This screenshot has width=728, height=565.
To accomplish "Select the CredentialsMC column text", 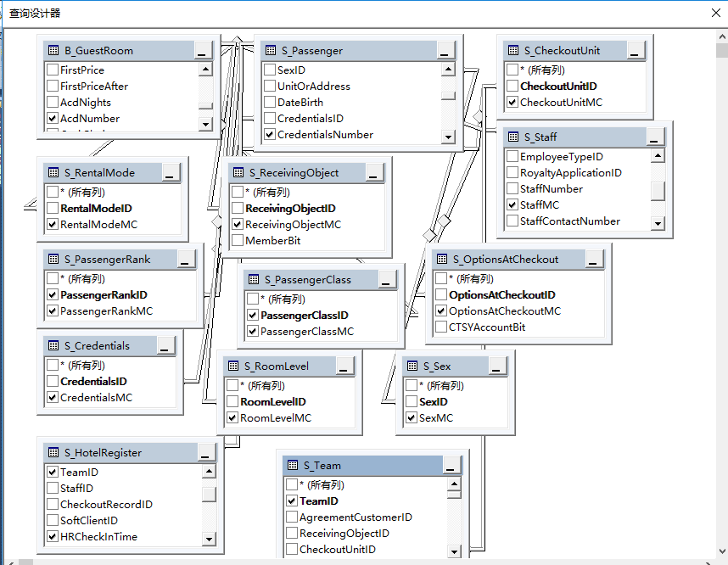I will (x=96, y=397).
